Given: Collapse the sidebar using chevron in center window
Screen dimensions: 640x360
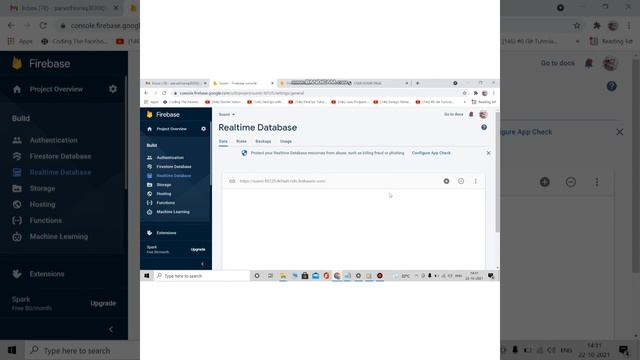Looking at the screenshot, I should [x=202, y=264].
